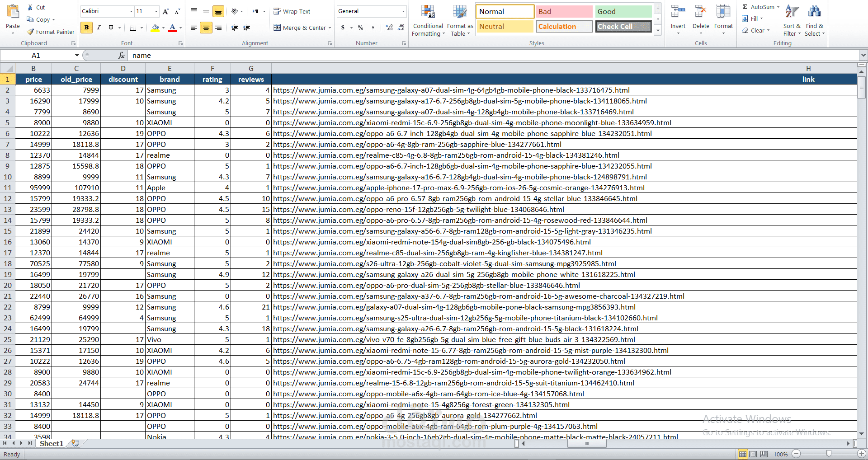
Task: Apply Percent Style number format
Action: pos(360,28)
